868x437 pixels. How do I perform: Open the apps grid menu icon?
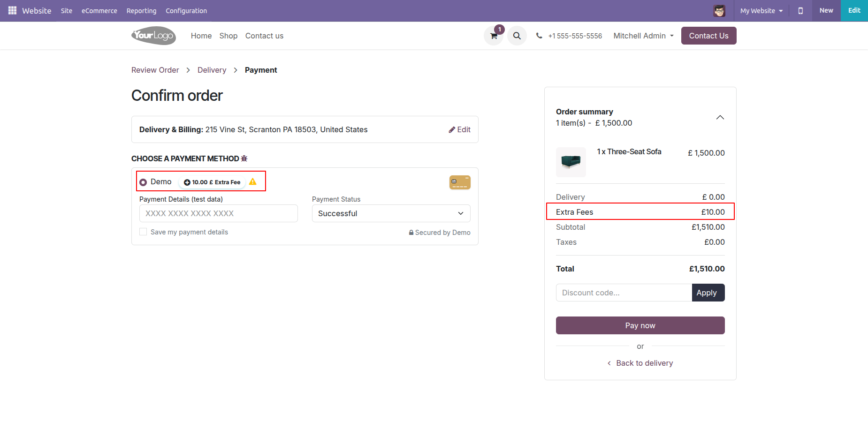[12, 10]
